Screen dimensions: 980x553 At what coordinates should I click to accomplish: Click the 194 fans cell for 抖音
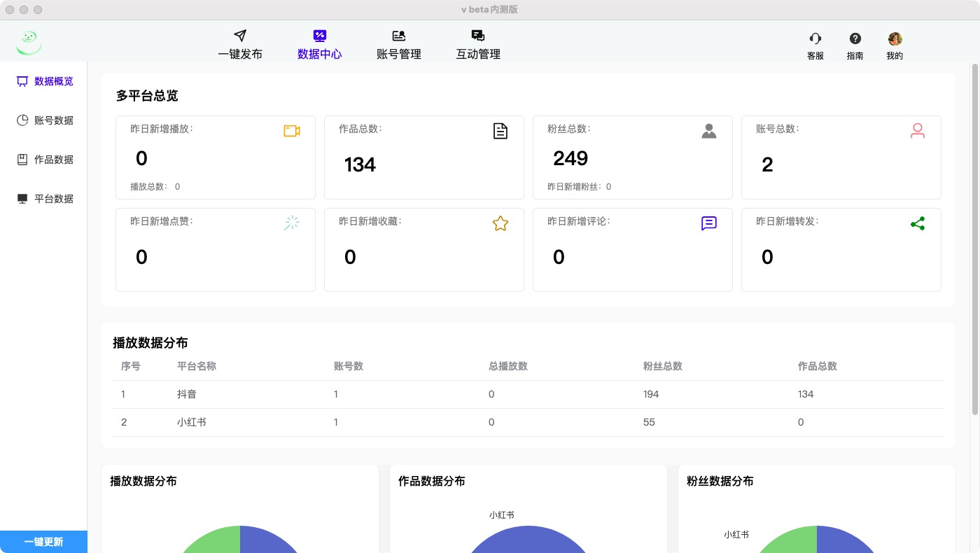[651, 394]
